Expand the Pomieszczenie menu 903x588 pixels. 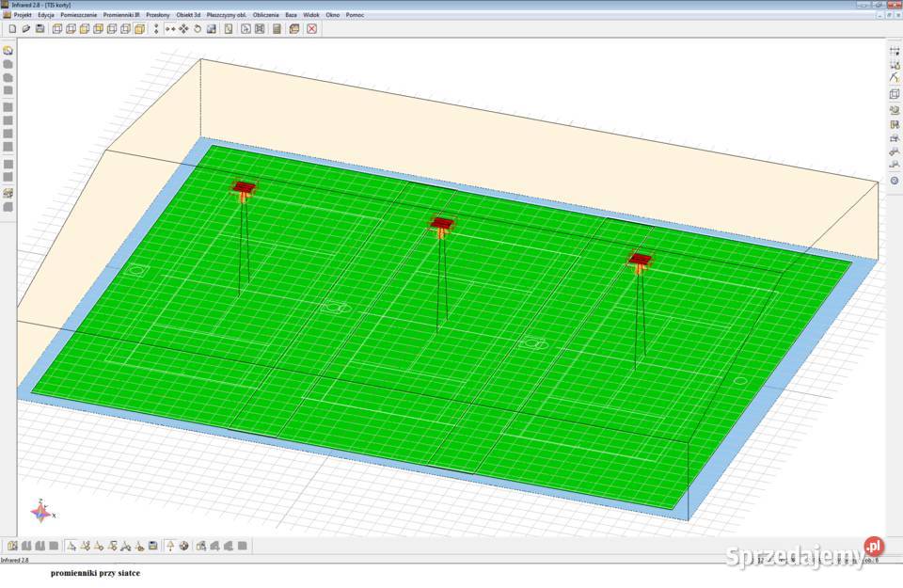79,15
